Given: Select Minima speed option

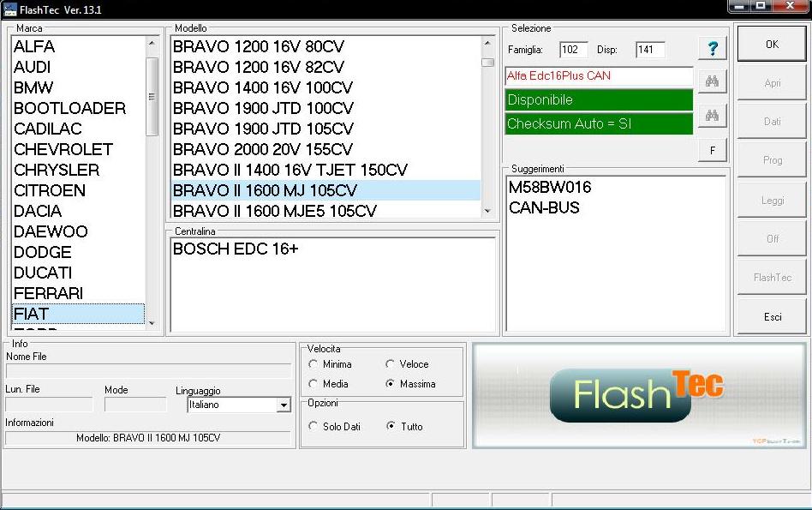Looking at the screenshot, I should click(x=313, y=364).
